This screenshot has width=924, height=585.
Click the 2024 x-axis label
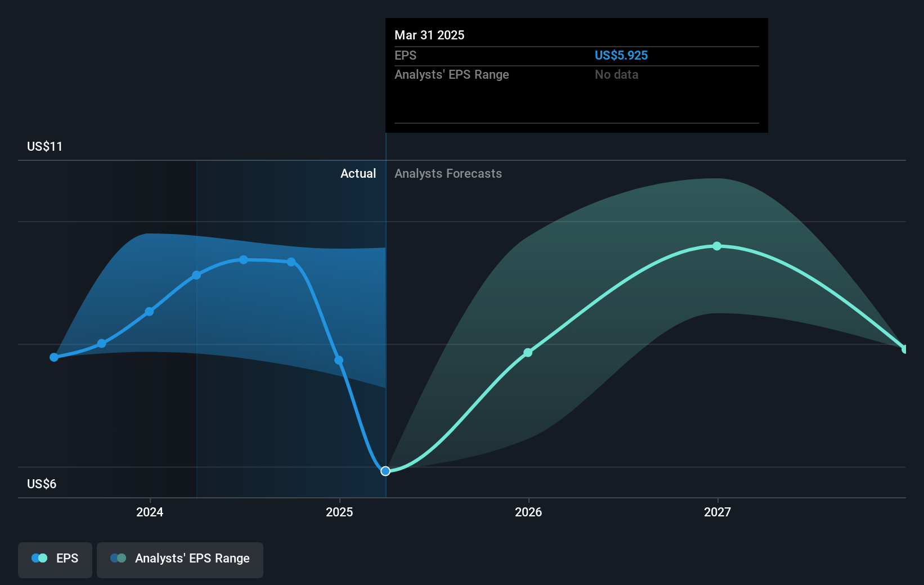pos(150,512)
